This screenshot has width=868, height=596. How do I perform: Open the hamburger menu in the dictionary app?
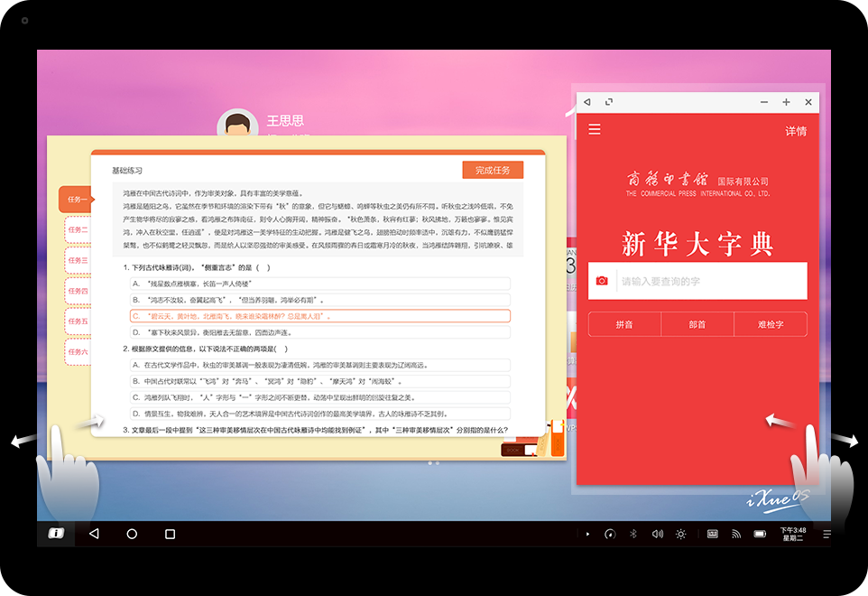coord(595,130)
